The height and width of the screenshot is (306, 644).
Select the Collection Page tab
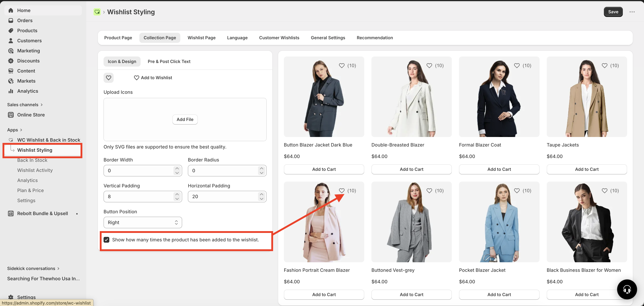(x=160, y=38)
